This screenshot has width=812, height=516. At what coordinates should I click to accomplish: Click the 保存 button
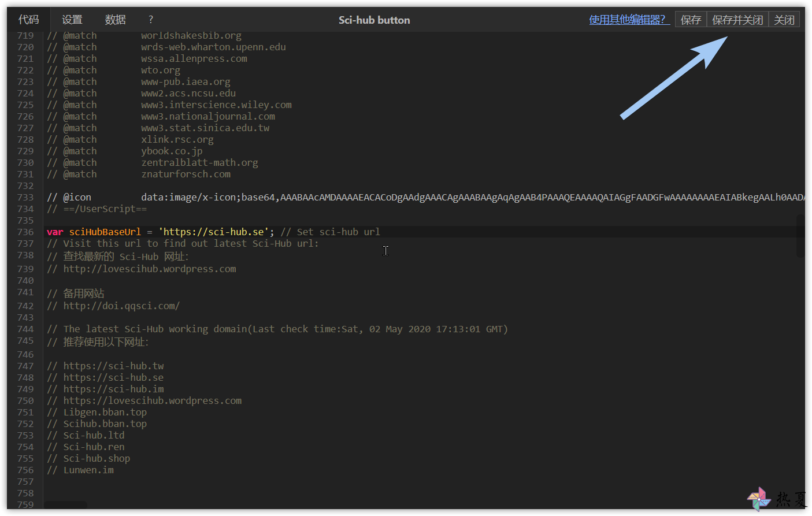click(x=691, y=20)
